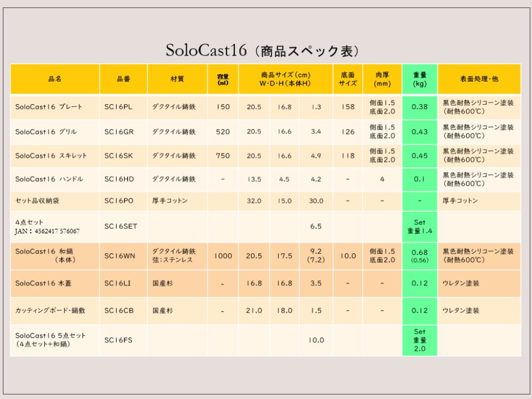Select the SoloCast16 プレート row name
Viewport: 532px width, 399px height.
point(49,106)
